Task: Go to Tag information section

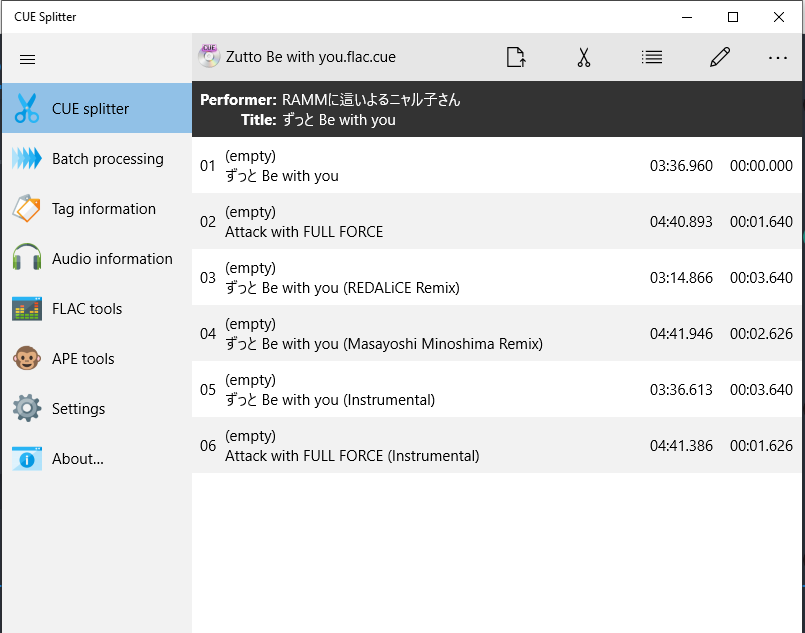Action: click(x=96, y=209)
